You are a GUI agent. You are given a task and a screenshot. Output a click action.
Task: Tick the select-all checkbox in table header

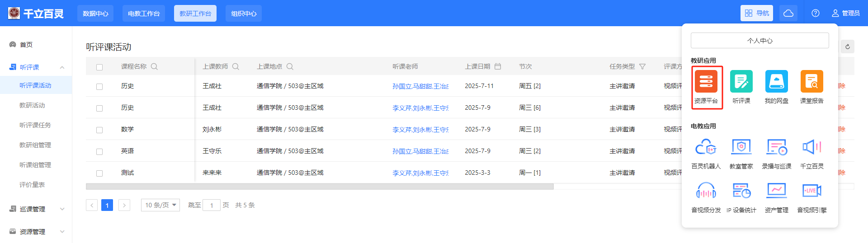click(99, 67)
